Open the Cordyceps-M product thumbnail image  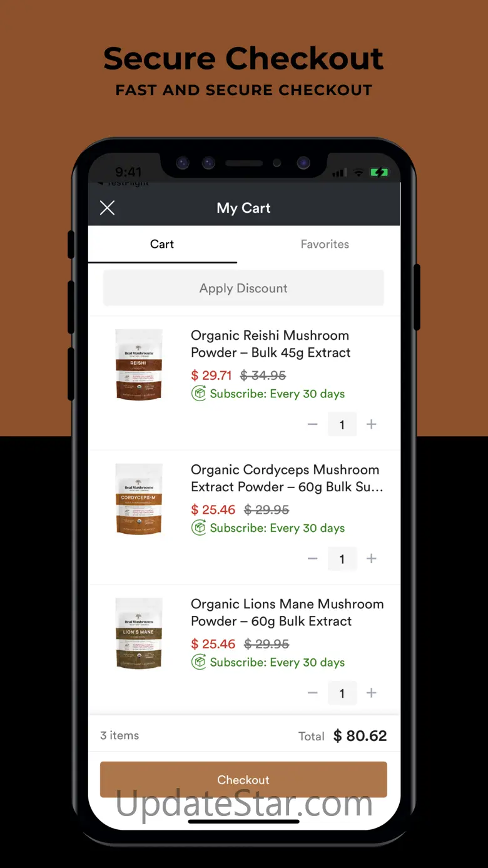pyautogui.click(x=139, y=499)
